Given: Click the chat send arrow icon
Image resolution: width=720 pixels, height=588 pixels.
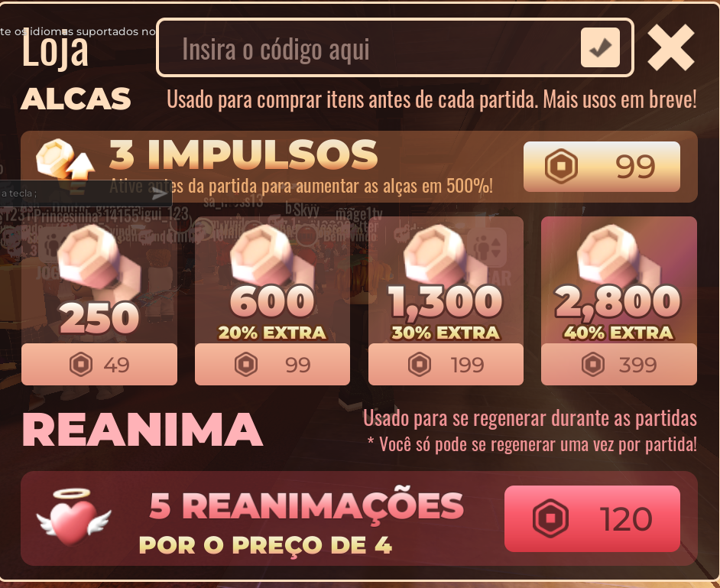Looking at the screenshot, I should coord(159,193).
